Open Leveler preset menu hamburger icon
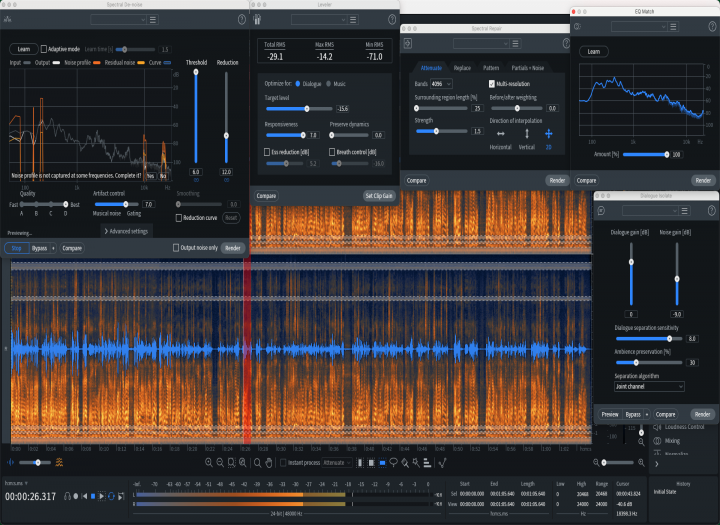Screen dimensions: 720x525 [x=353, y=20]
